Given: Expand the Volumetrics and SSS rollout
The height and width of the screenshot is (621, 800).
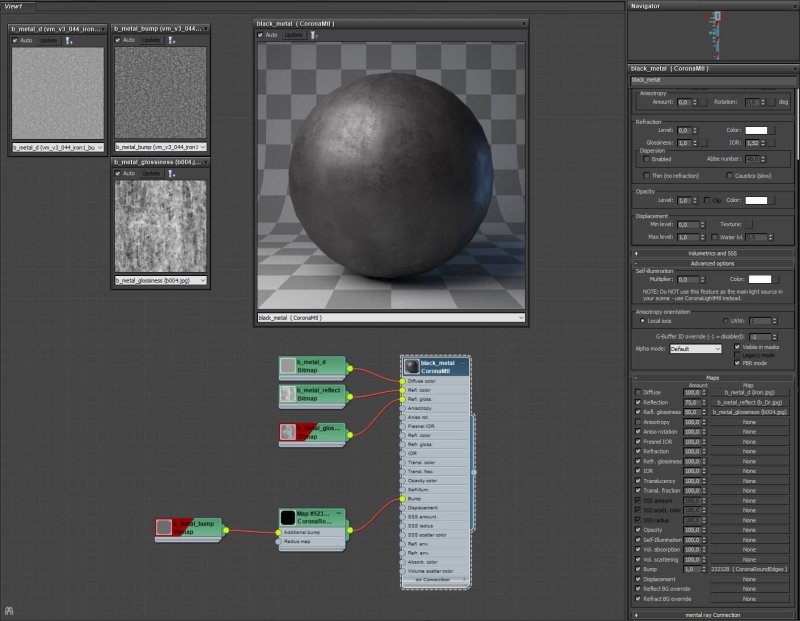Looking at the screenshot, I should (713, 253).
